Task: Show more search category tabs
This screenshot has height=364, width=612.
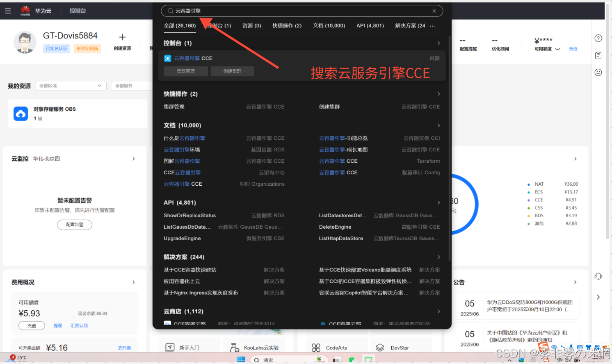Action: 433,26
